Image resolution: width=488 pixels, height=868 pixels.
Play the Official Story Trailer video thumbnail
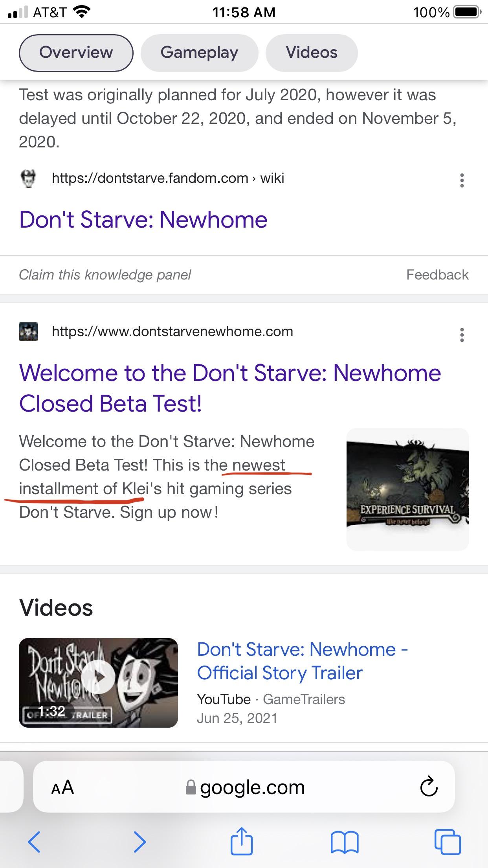coord(98,682)
